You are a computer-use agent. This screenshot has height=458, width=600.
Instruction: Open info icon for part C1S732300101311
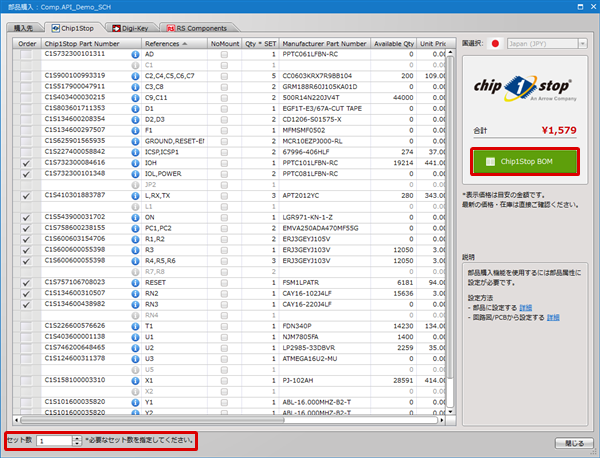pos(135,54)
